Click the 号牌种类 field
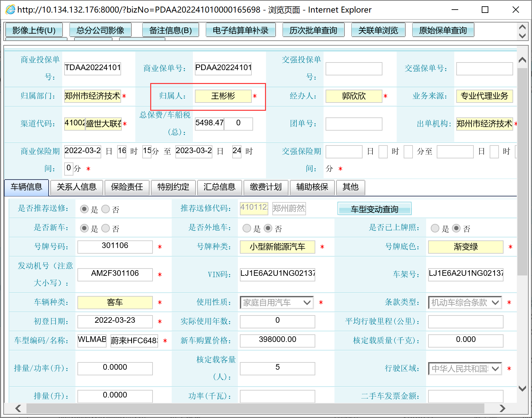532x418 pixels. click(278, 247)
